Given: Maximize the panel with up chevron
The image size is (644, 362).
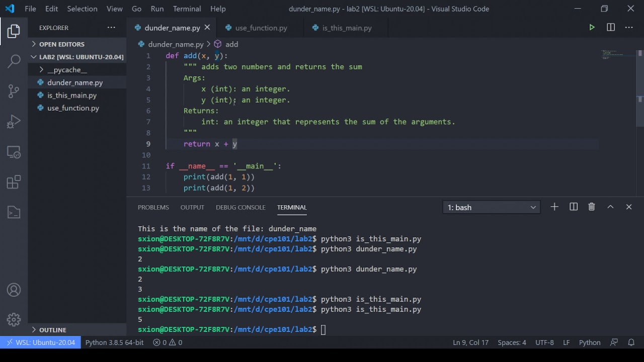Looking at the screenshot, I should 610,207.
